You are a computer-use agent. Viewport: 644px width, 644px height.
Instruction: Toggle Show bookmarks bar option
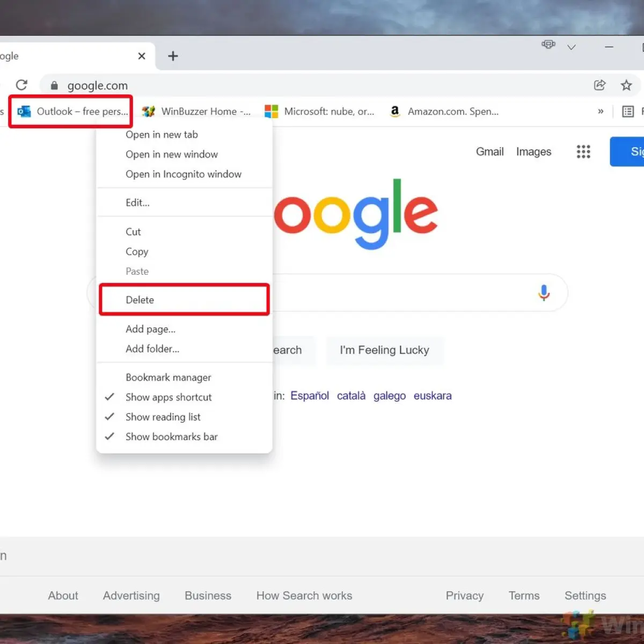(184, 437)
